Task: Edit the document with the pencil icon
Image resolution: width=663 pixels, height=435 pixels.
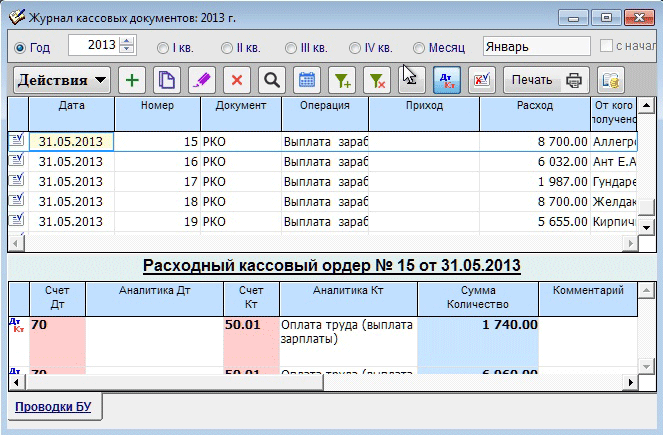Action: (x=202, y=80)
